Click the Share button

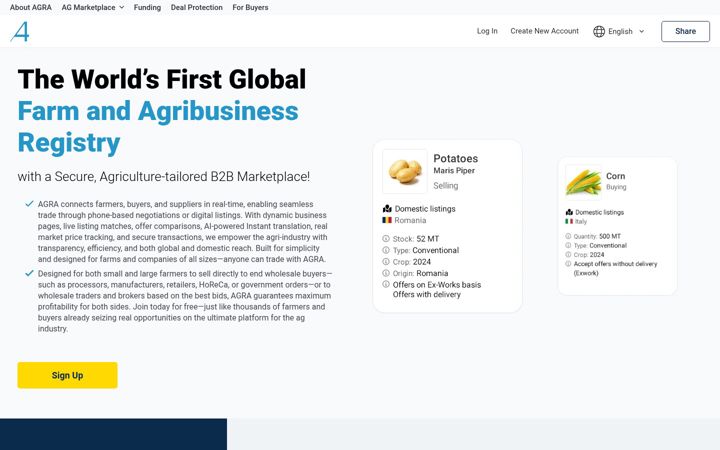tap(685, 31)
